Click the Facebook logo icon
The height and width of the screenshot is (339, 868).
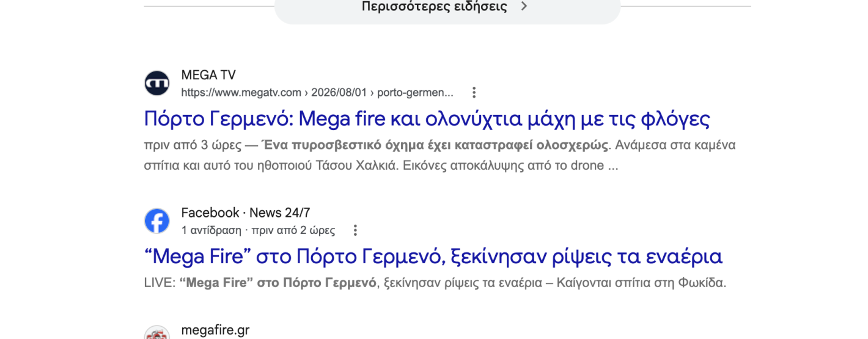[x=157, y=221]
